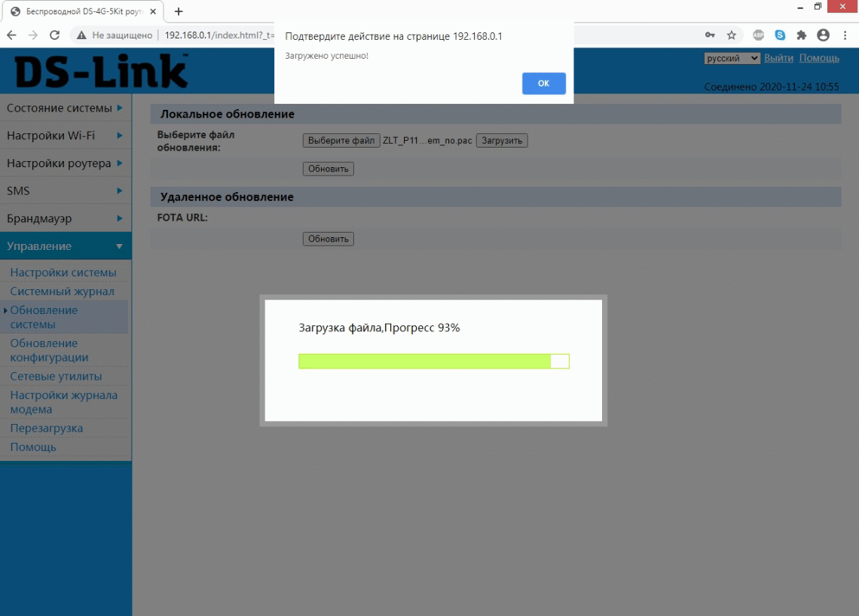859x616 pixels.
Task: Open the Skype extension icon
Action: click(780, 35)
